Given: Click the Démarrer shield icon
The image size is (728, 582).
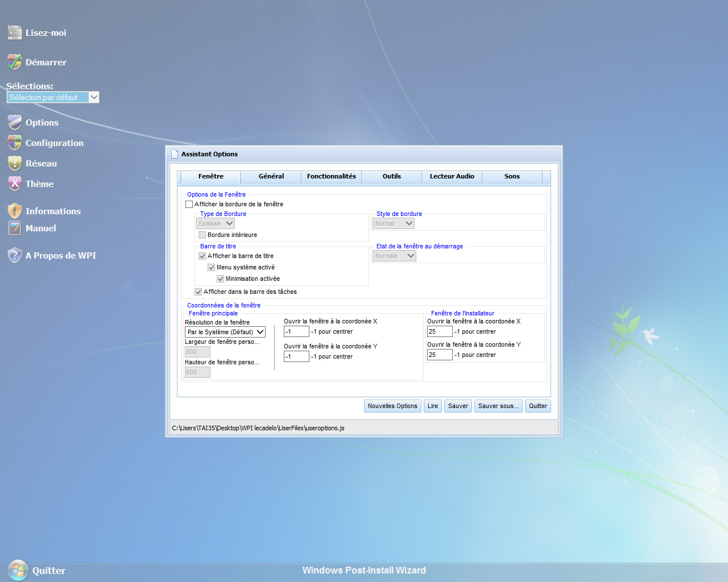Looking at the screenshot, I should (x=15, y=62).
